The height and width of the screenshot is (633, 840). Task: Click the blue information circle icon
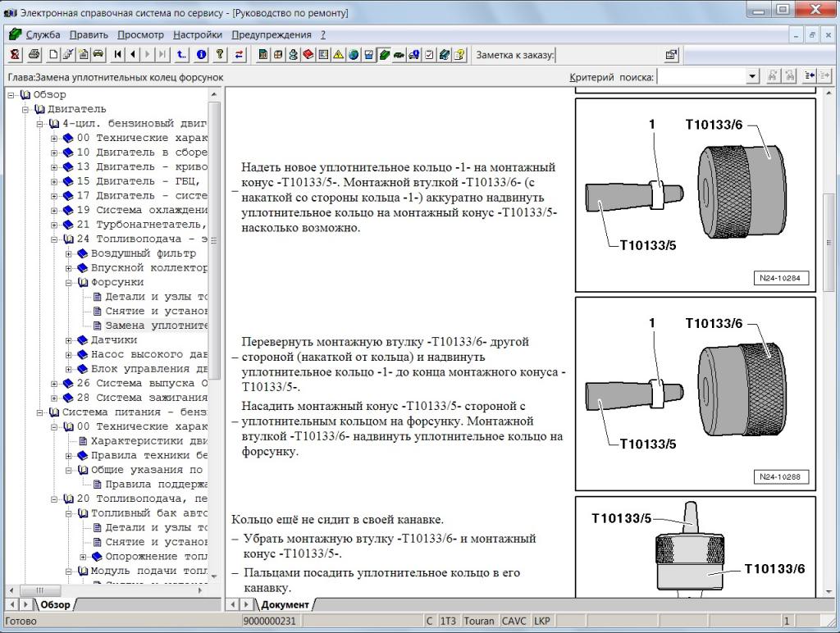[202, 55]
